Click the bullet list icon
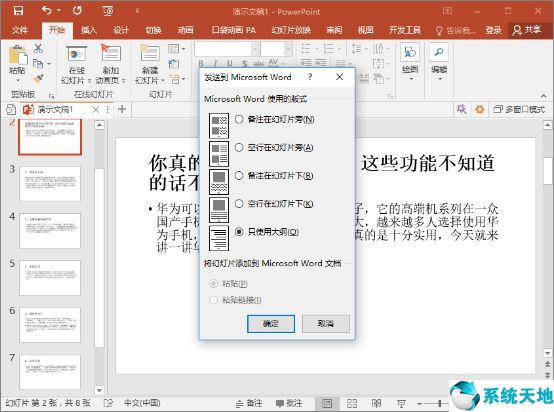 pos(306,48)
